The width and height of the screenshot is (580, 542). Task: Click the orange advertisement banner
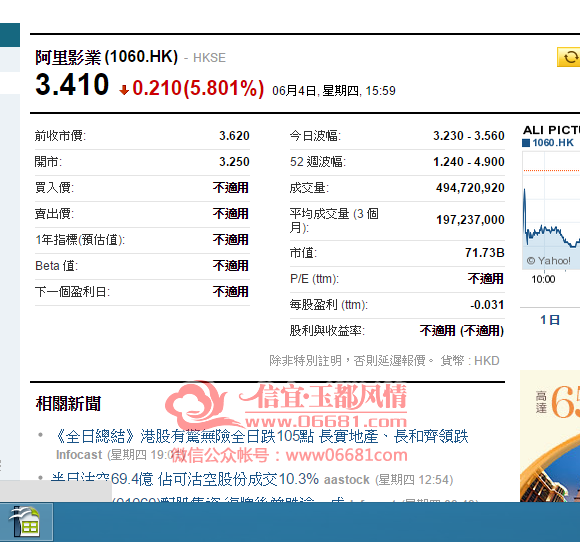click(x=550, y=436)
